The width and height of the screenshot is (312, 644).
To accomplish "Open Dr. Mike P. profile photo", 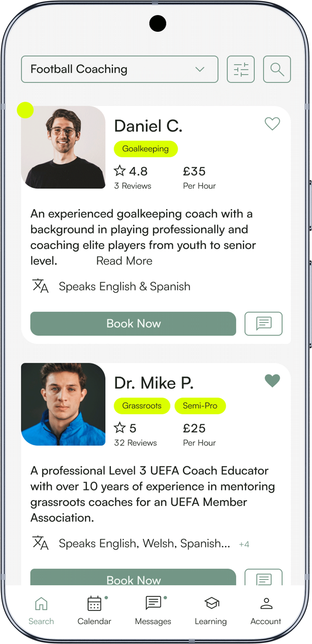I will tap(63, 404).
